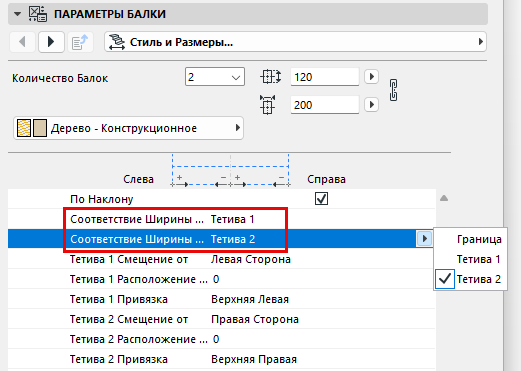Collapse the ПАРАМЕТРЫ БАЛКИ panel triangle
The image size is (521, 371).
(17, 14)
